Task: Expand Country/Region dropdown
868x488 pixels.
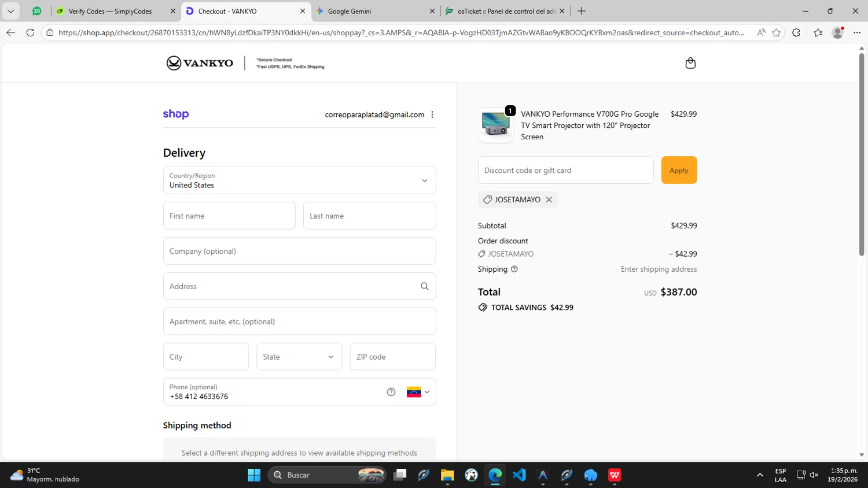Action: 299,180
